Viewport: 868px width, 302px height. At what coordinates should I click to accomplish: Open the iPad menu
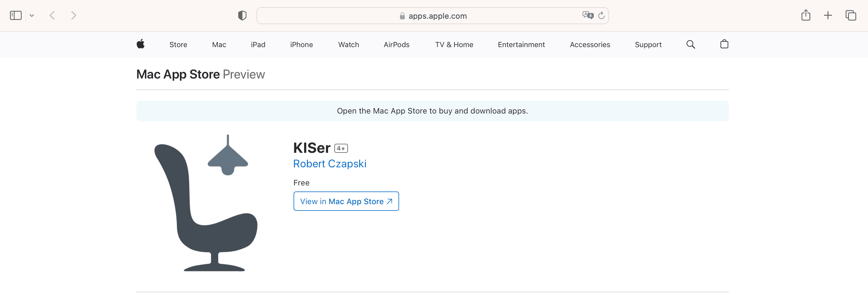[x=258, y=45]
